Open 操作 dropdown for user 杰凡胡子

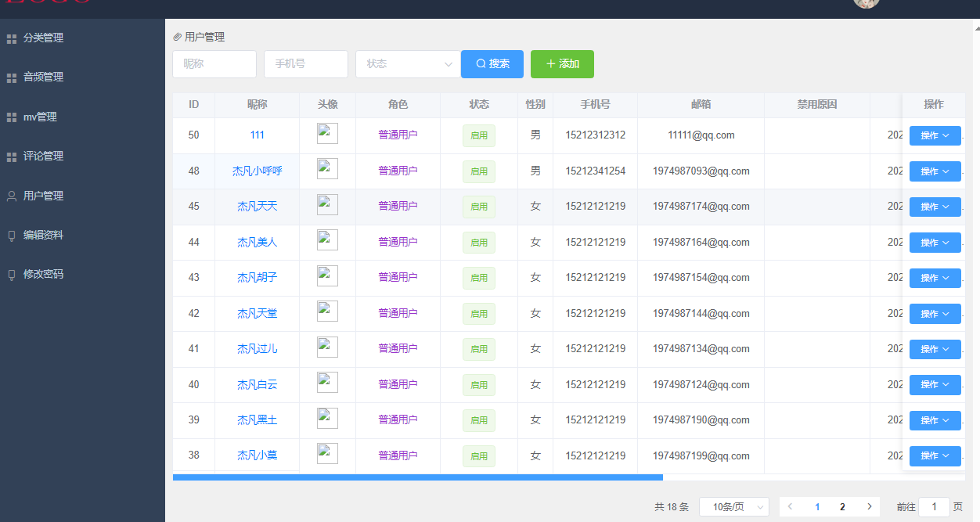click(x=935, y=278)
